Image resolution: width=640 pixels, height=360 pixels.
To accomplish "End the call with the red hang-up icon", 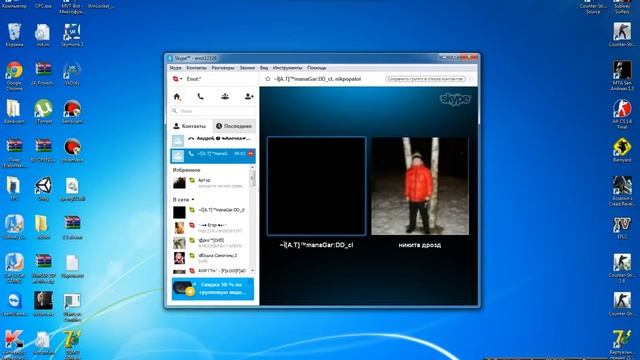I will (251, 154).
